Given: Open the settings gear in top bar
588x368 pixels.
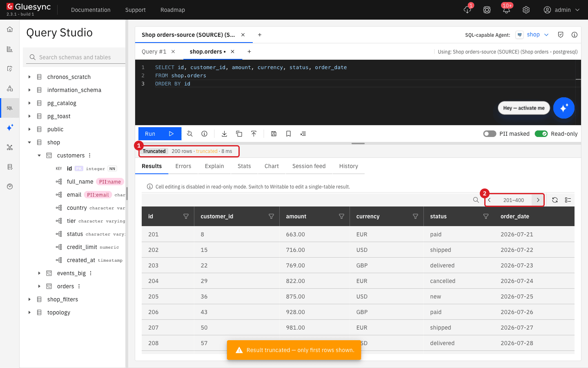Looking at the screenshot, I should 526,10.
